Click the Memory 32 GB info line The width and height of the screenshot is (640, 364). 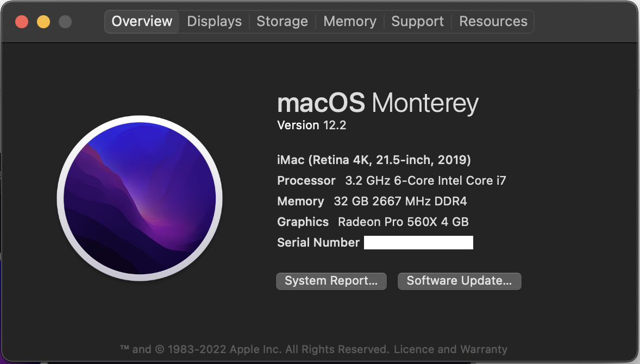(x=372, y=201)
